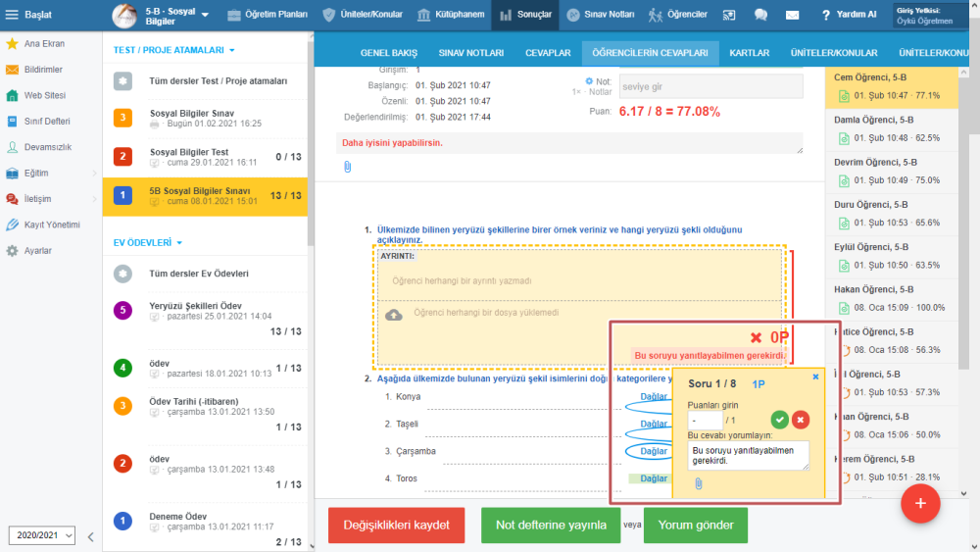The height and width of the screenshot is (552, 980).
Task: Open the 5-B Sosyal Bilgiler class dropdown
Action: tap(206, 15)
